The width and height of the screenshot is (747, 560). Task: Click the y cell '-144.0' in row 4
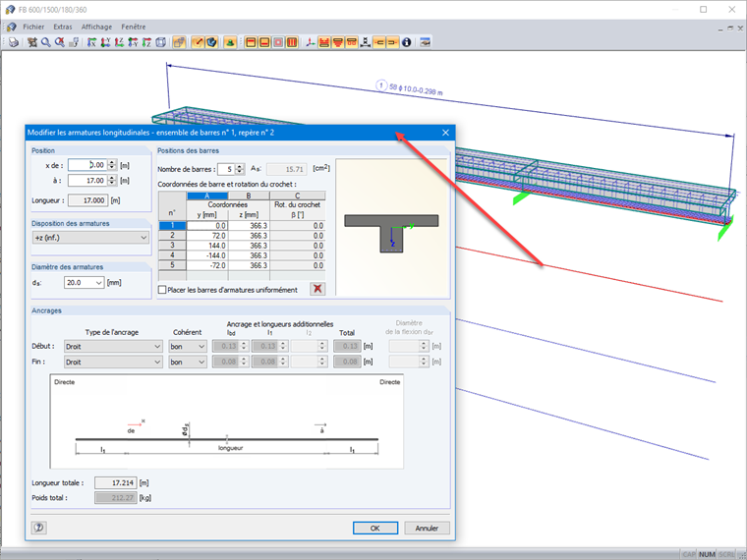tap(207, 255)
